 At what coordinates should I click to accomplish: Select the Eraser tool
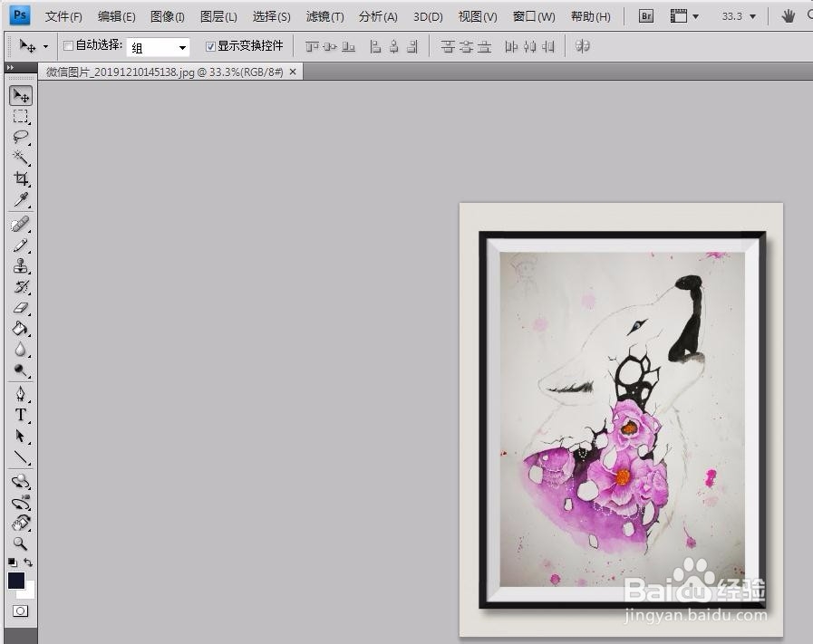click(20, 308)
